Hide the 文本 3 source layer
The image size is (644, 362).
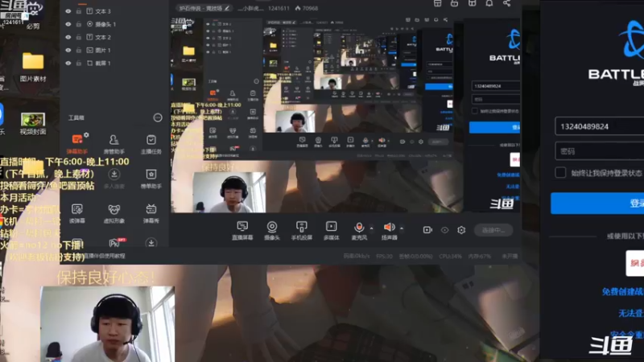(x=68, y=11)
